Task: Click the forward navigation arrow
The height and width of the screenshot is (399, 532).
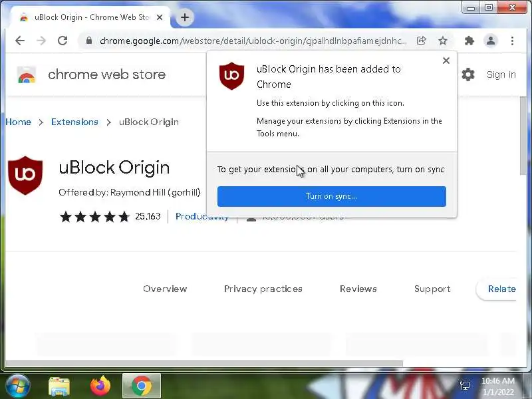Action: point(41,41)
